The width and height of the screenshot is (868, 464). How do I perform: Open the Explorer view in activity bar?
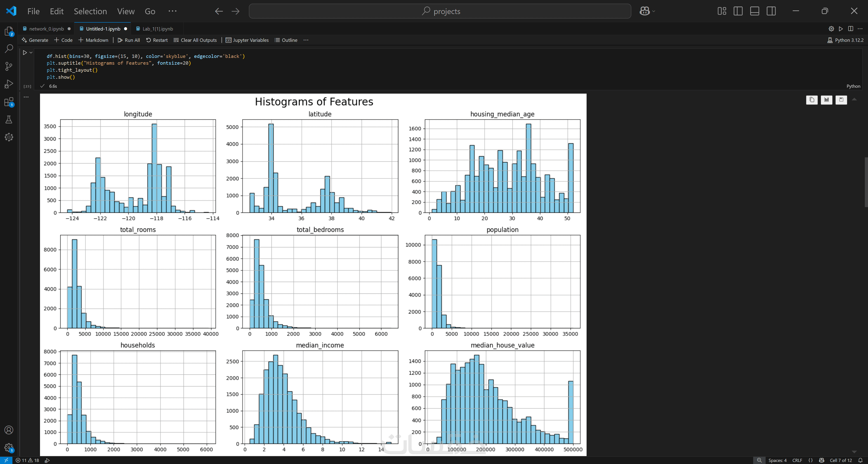point(9,31)
